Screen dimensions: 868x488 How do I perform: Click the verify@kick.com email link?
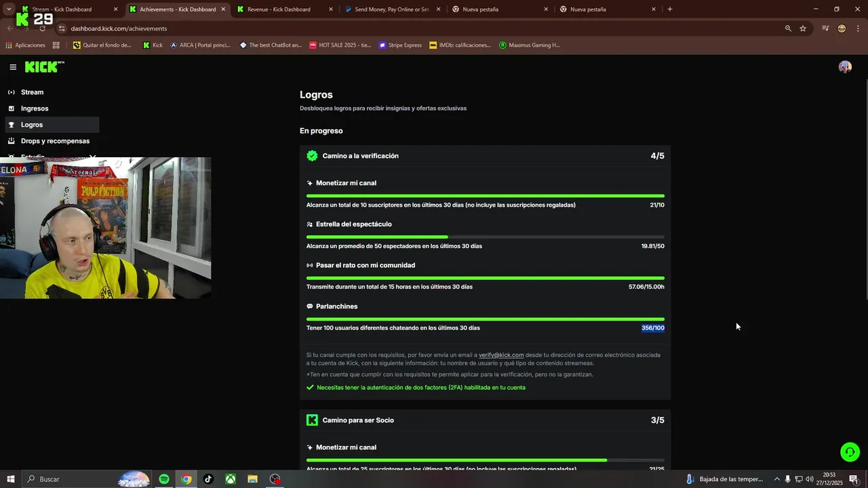(x=501, y=355)
